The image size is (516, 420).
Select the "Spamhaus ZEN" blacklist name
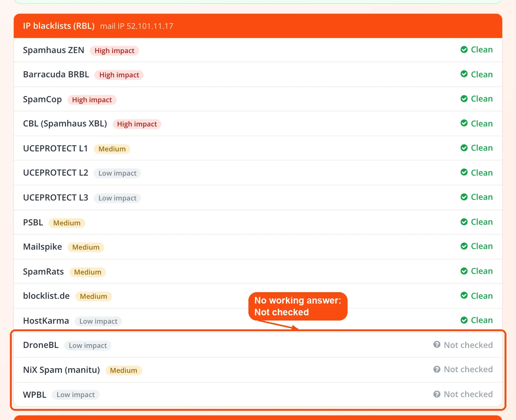pyautogui.click(x=53, y=50)
